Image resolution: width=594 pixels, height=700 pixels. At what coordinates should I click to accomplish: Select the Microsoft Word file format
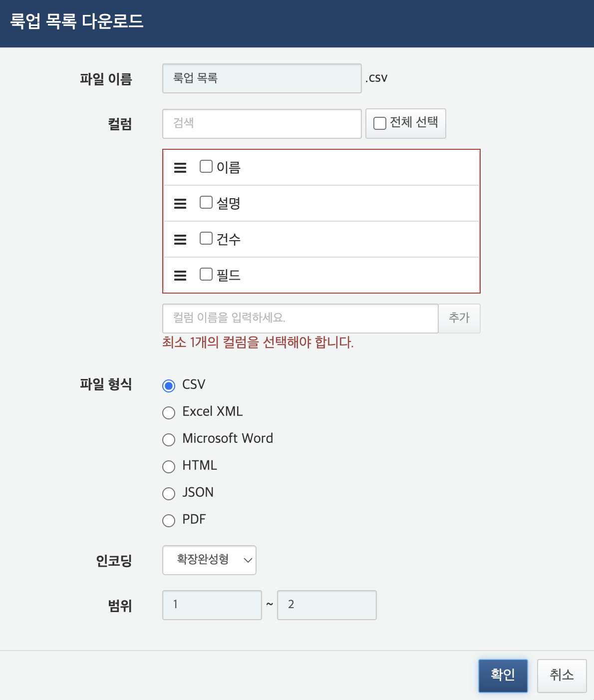point(169,440)
